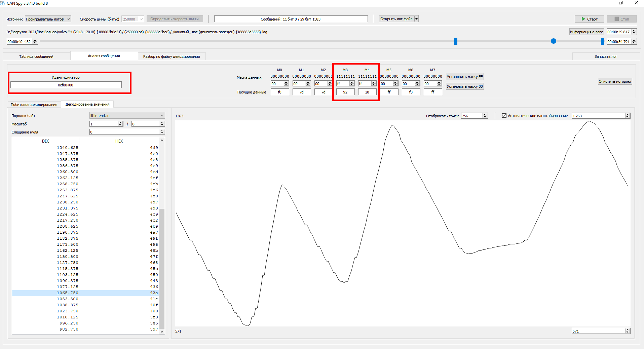Screen dimensions: 644x349
Task: Open Разбор по файлу декодирования tab
Action: point(172,56)
